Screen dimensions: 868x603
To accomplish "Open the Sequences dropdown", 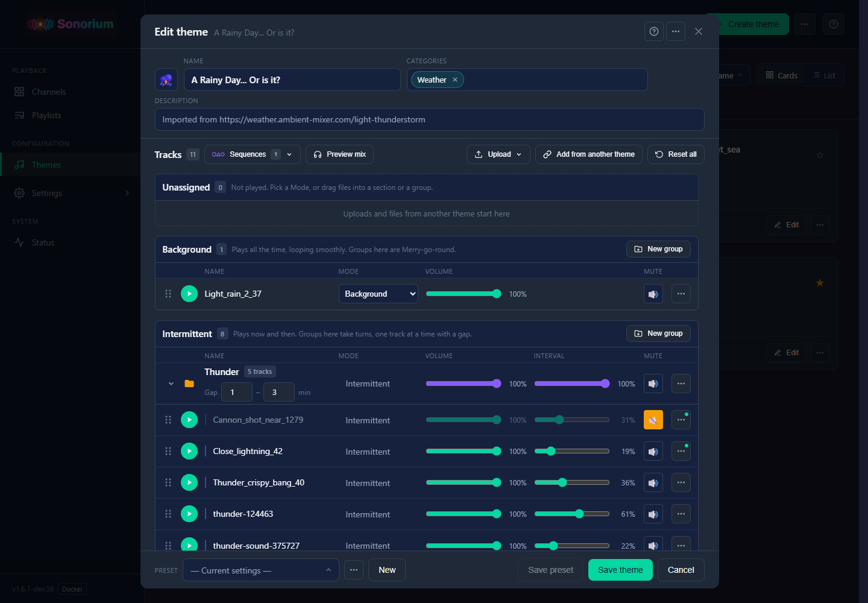I will 253,154.
